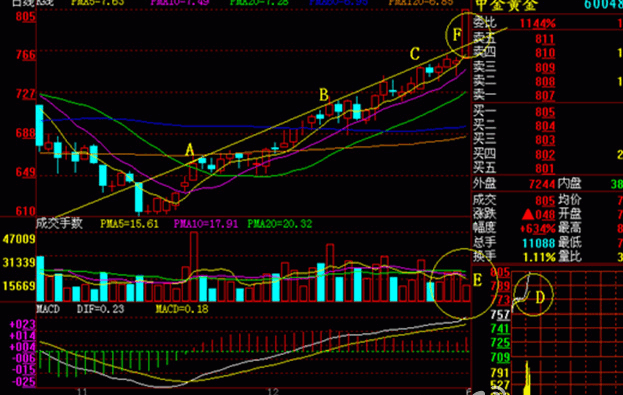Image resolution: width=623 pixels, height=395 pixels.
Task: Click the circled annotation letter F
Action: point(457,35)
